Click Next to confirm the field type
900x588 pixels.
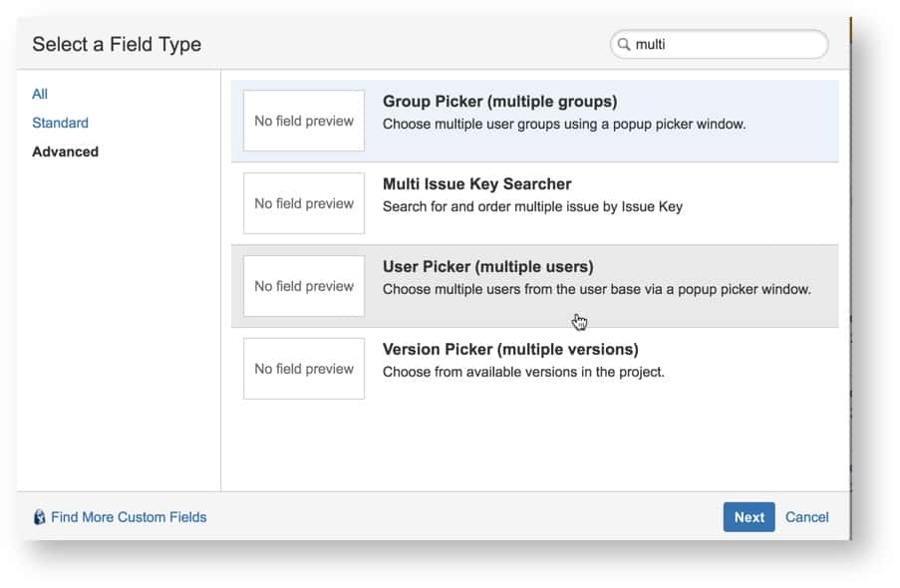749,516
